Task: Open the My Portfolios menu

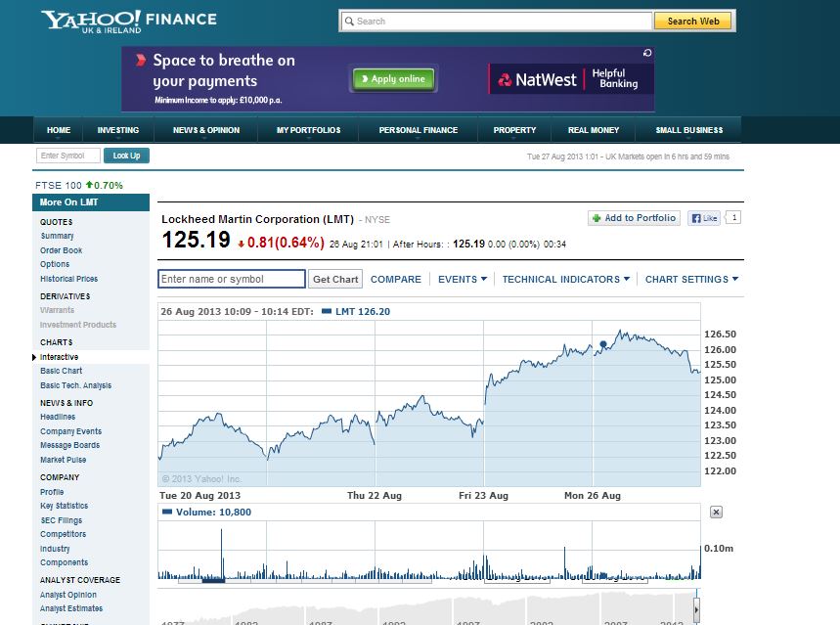Action: (309, 130)
